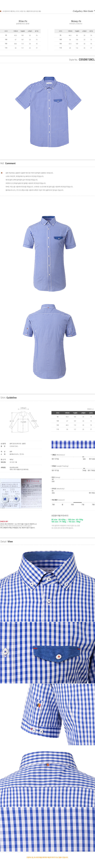
Task: Click the red CHECK UP! notice text
Action: 4,521
